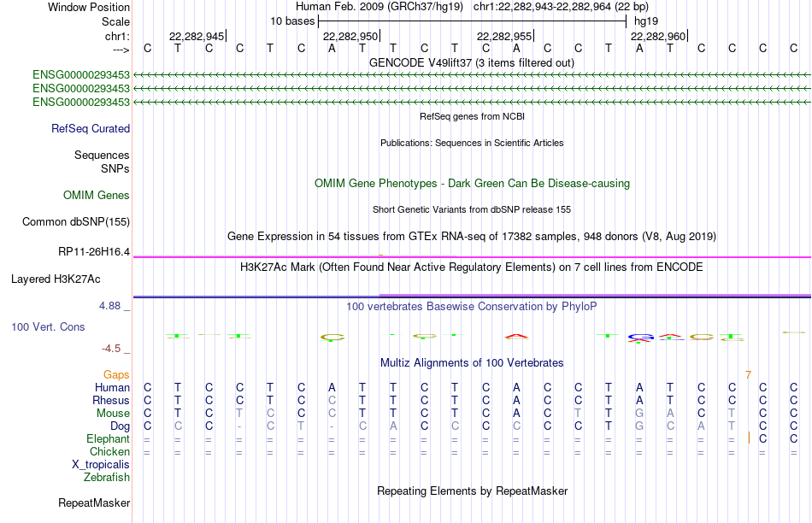
Task: Open the GENCODE V49lift37 track title
Action: 471,62
